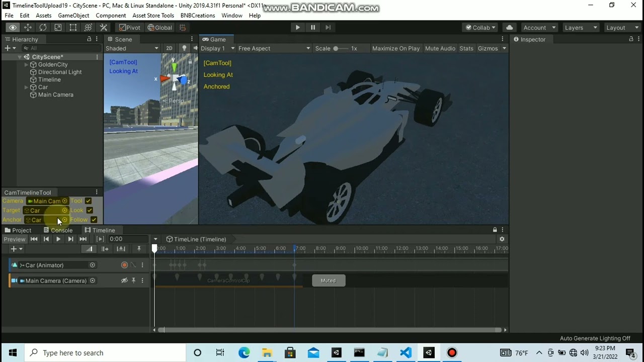Open Car Animator track options menu
Screen dimensions: 644x362
[142, 265]
